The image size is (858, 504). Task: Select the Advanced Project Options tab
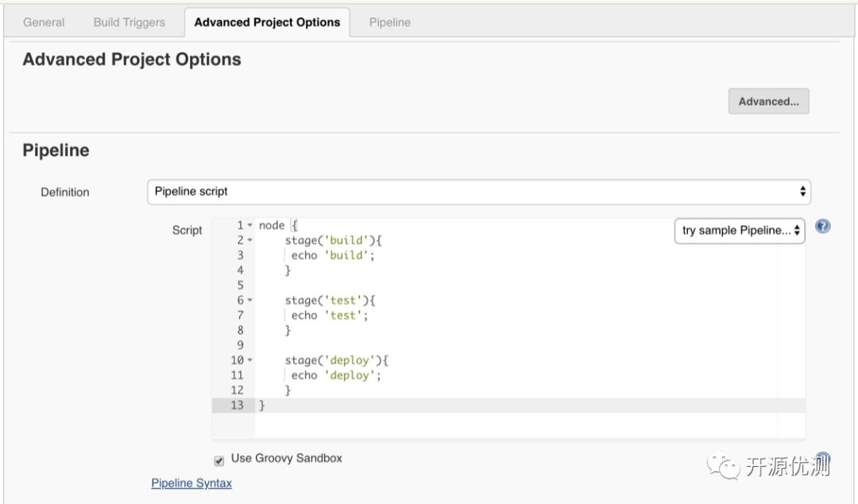point(267,22)
